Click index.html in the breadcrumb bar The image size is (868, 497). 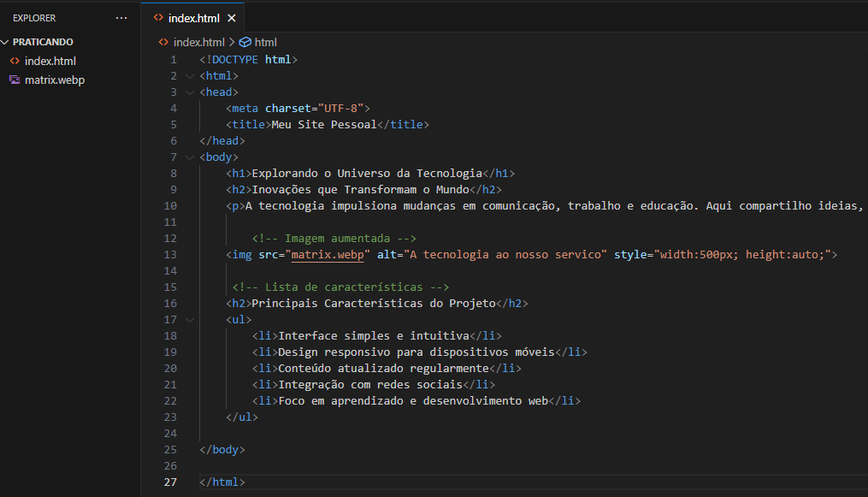point(198,42)
